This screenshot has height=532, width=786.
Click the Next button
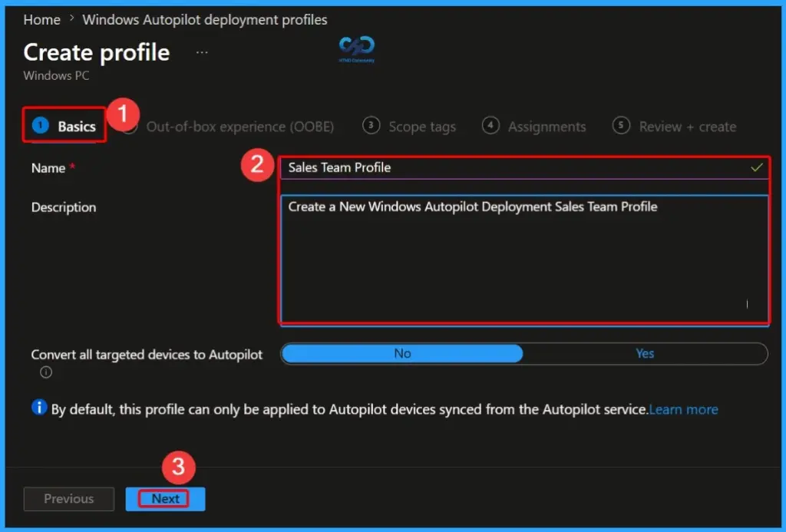[165, 499]
